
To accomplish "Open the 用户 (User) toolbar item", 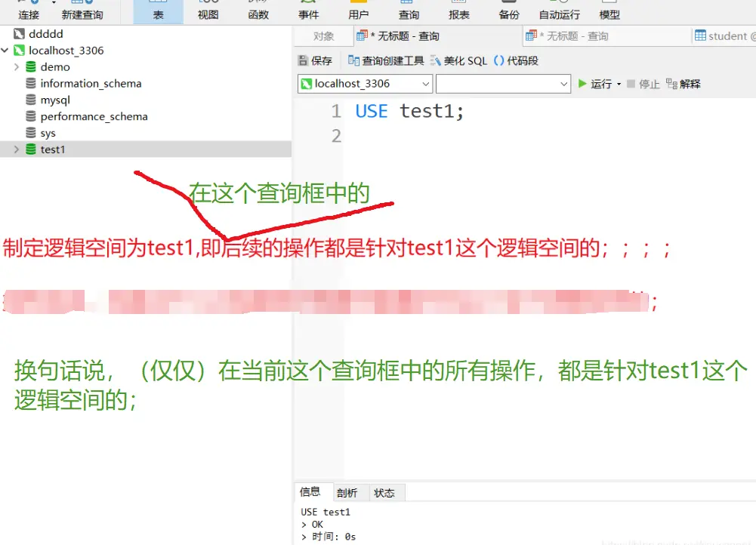I will click(358, 11).
